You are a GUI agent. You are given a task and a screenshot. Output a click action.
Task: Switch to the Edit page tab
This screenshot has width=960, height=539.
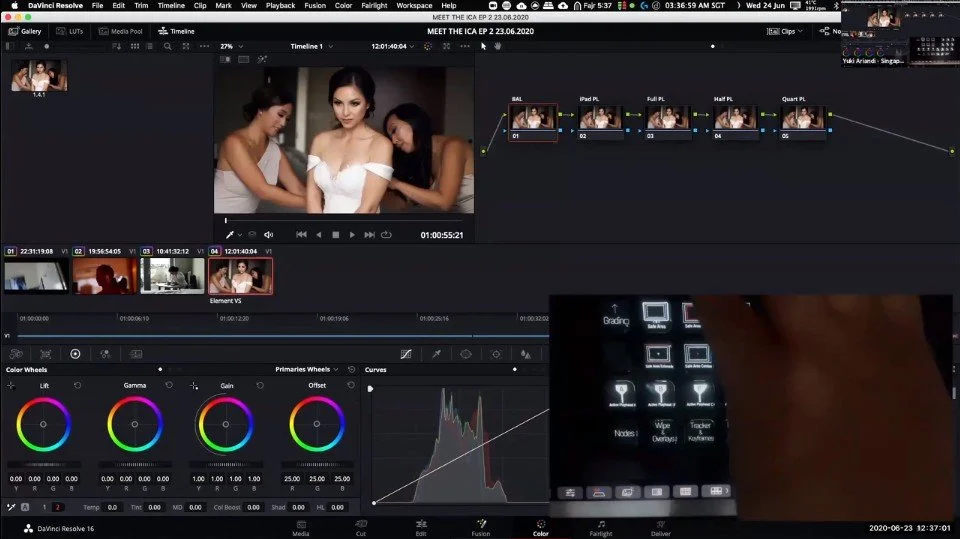421,528
